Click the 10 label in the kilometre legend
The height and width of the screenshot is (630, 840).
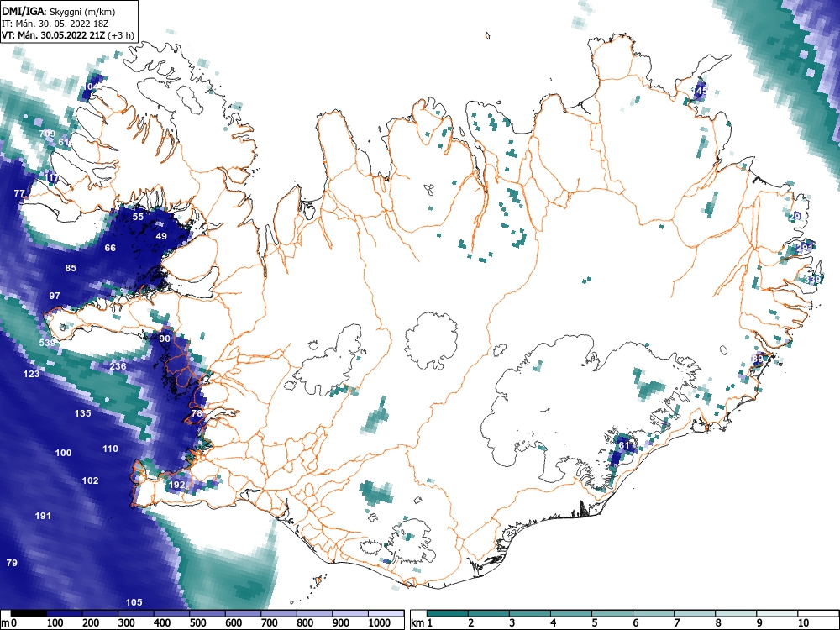(803, 623)
